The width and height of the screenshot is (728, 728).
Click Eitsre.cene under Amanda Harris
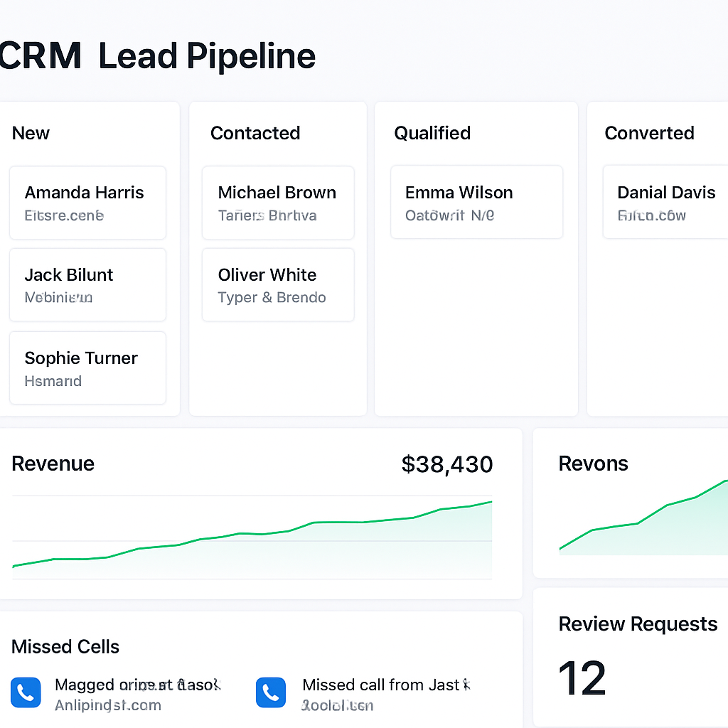tap(64, 215)
